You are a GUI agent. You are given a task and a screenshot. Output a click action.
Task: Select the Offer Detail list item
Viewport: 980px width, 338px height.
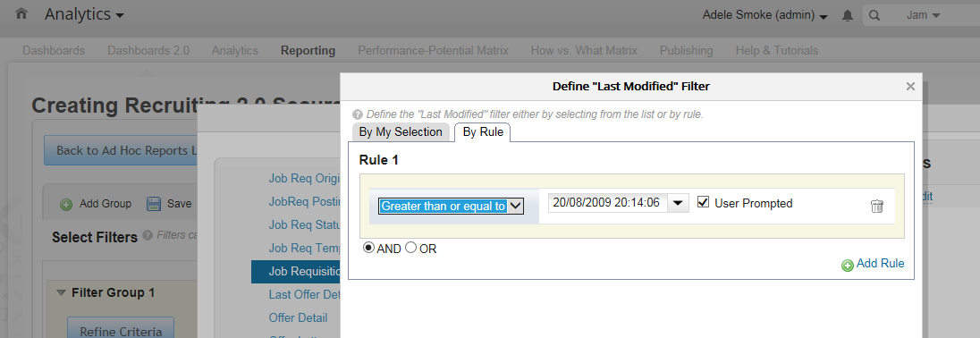[x=298, y=317]
